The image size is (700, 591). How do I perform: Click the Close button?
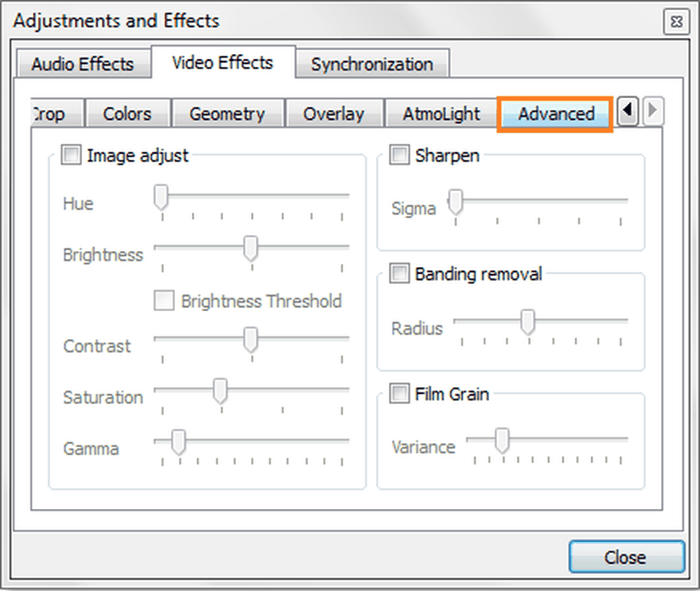[626, 556]
